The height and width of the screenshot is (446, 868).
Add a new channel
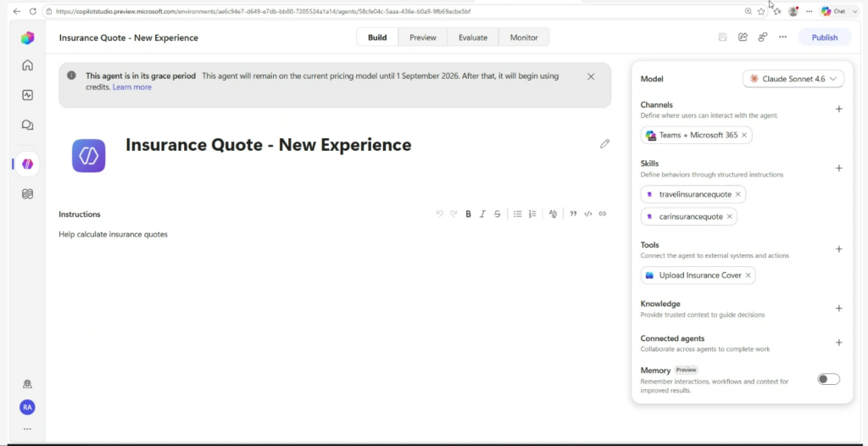coord(838,109)
